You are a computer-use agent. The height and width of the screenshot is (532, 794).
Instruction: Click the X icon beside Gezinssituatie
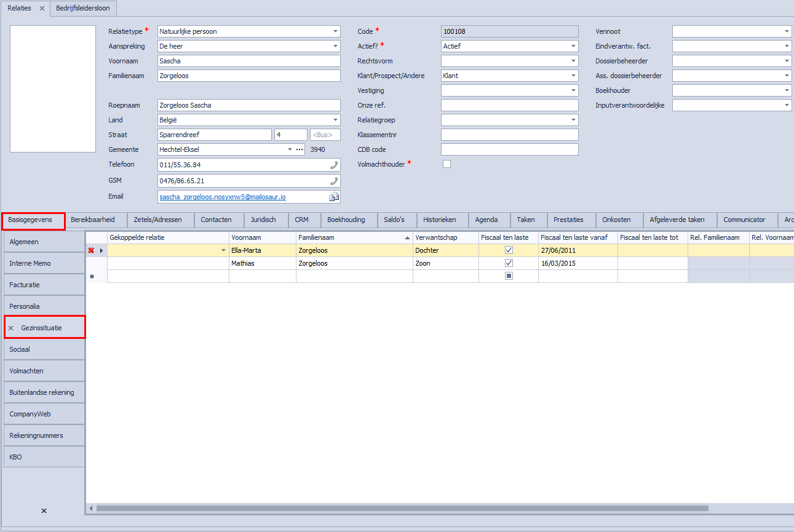(10, 328)
